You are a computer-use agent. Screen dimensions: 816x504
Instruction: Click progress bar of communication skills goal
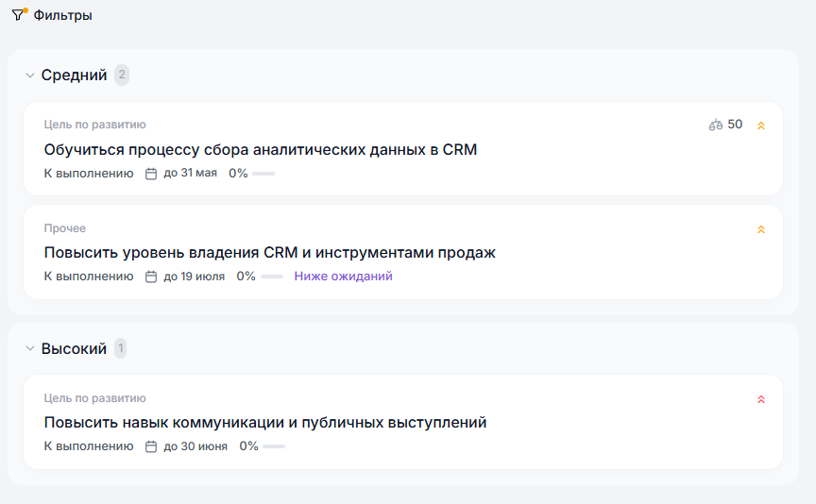274,446
